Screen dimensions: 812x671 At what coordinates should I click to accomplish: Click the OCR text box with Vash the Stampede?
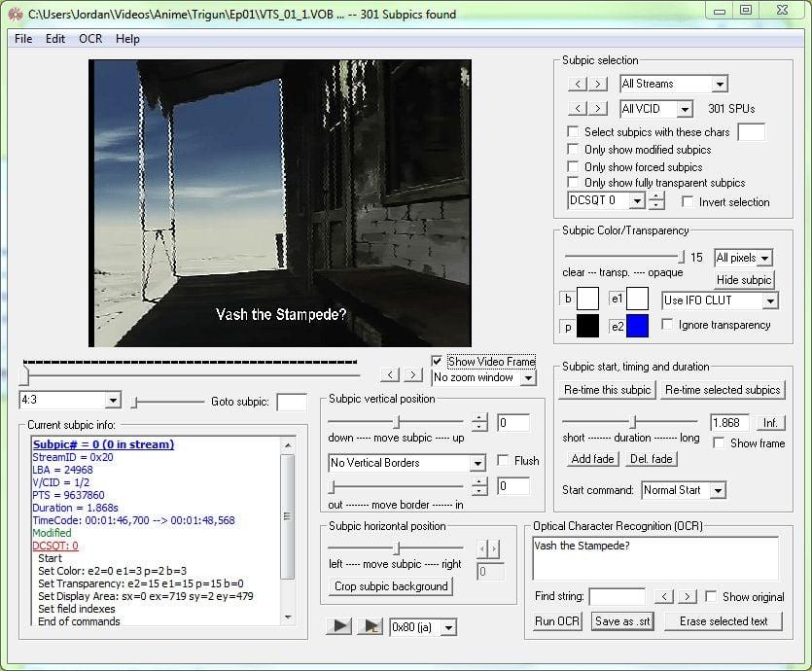[655, 558]
